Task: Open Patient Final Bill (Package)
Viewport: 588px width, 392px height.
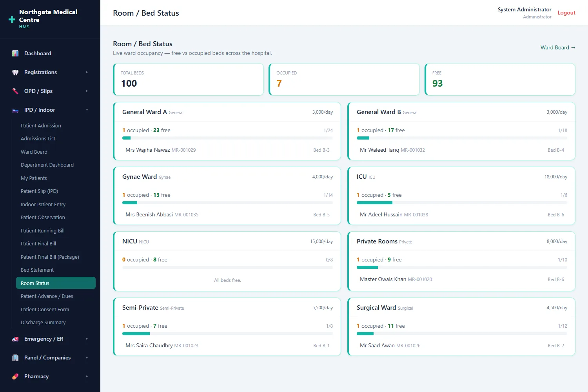Action: (x=56, y=257)
